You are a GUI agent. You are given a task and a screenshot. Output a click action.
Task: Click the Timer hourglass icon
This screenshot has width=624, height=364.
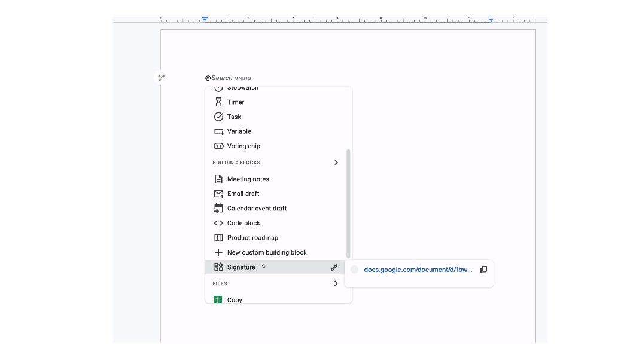tap(219, 102)
